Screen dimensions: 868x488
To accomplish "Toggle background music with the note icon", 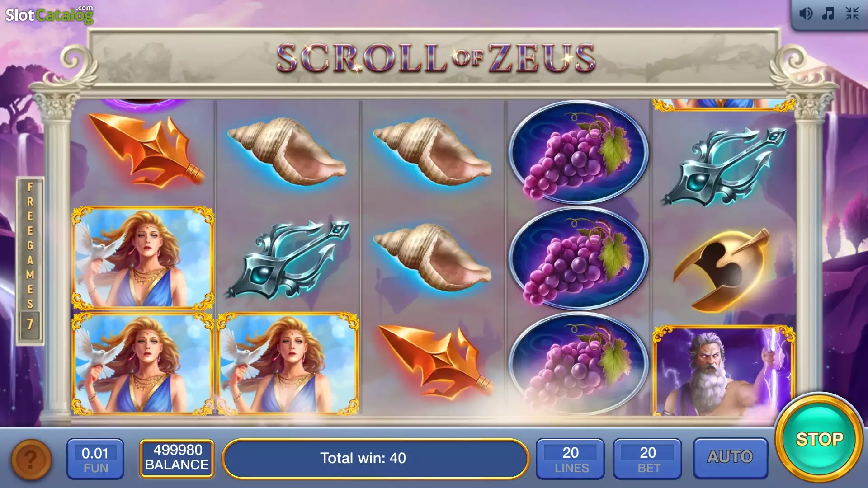I will (x=828, y=14).
